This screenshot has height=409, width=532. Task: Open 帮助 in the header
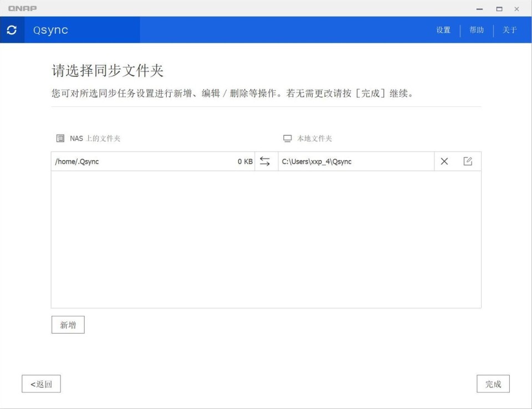click(x=475, y=30)
